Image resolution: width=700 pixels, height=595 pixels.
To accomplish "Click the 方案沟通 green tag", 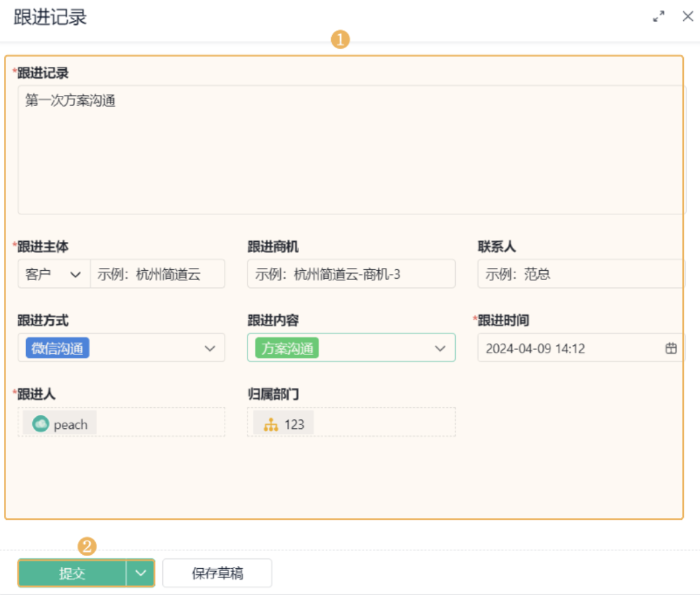I will pyautogui.click(x=287, y=348).
